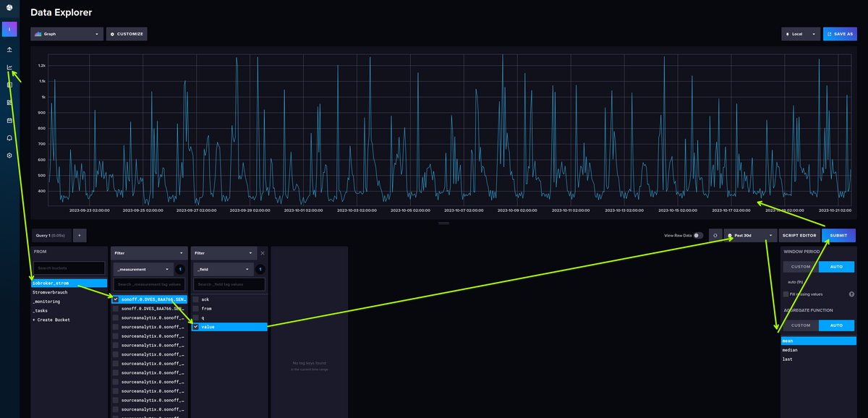Select the median aggregate function
Viewport: 868px width, 418px height.
point(817,349)
